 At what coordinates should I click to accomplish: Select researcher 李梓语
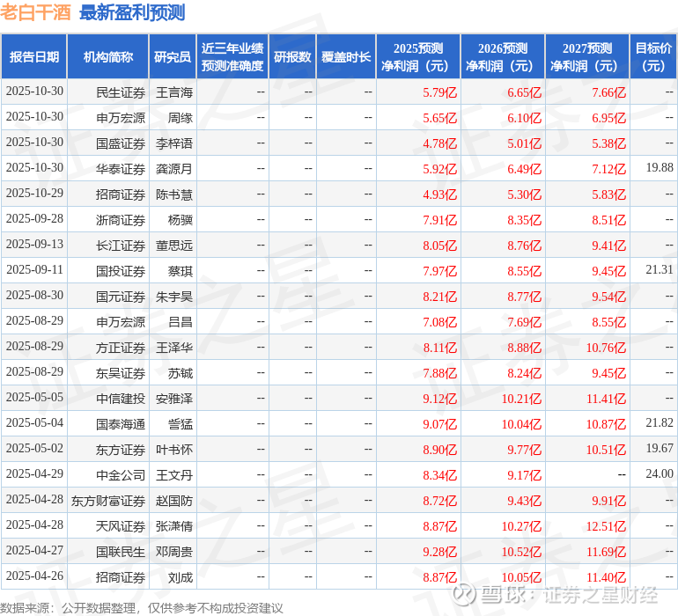[x=173, y=143]
